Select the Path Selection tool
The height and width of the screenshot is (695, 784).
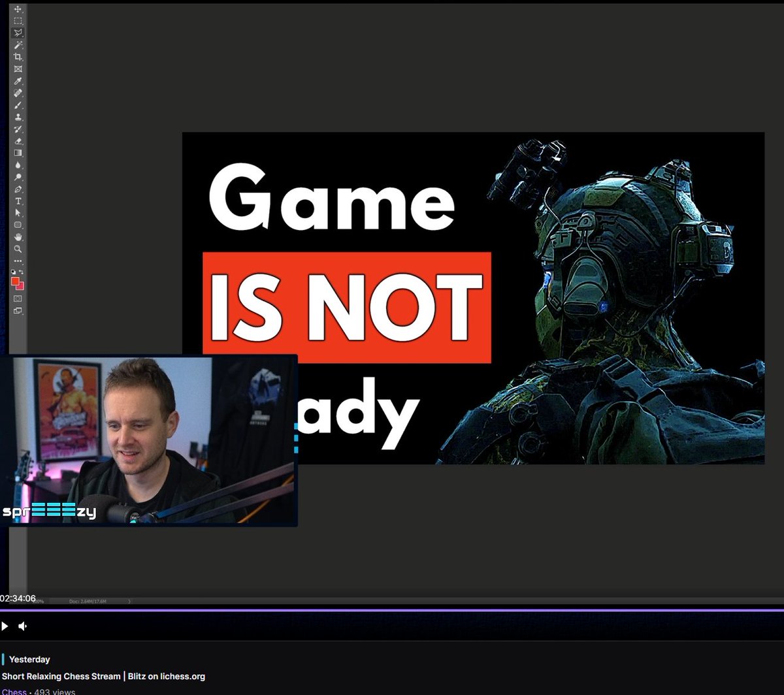tap(18, 212)
